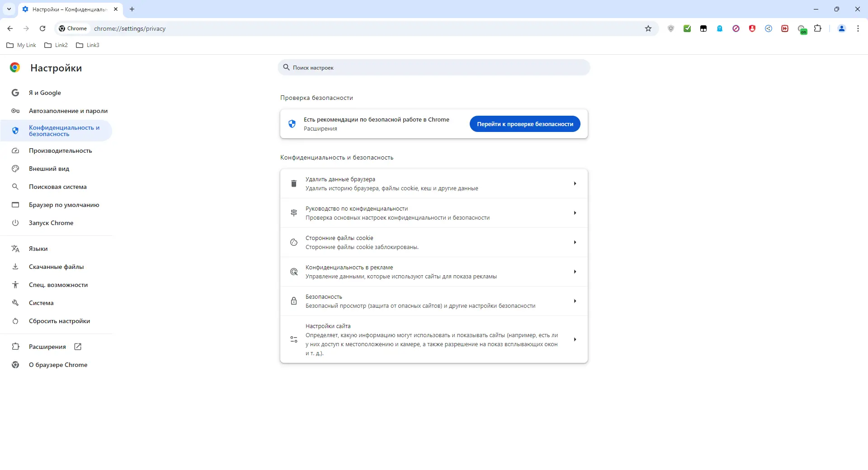Click the 'Поиск настроек' search field
This screenshot has width=868, height=470.
[434, 67]
